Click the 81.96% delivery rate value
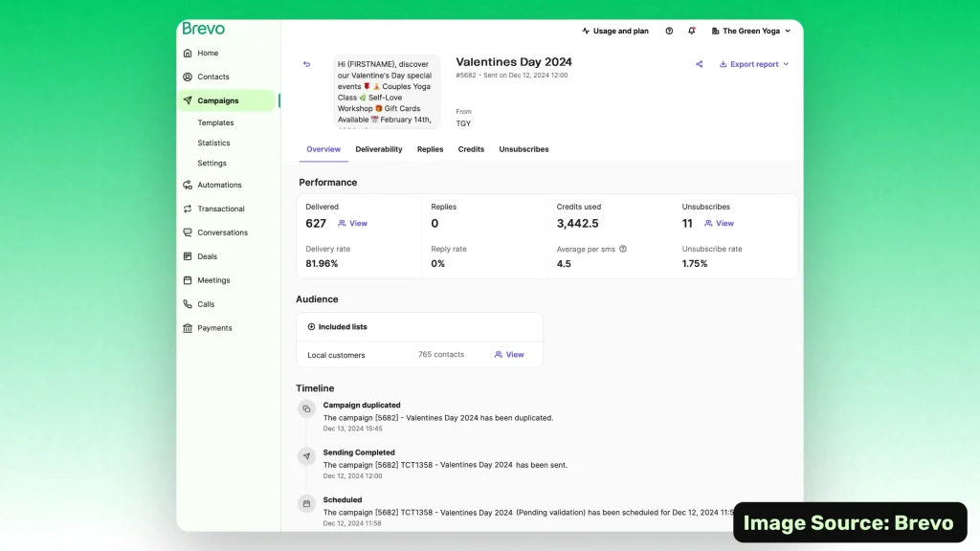This screenshot has width=980, height=551. [x=322, y=264]
